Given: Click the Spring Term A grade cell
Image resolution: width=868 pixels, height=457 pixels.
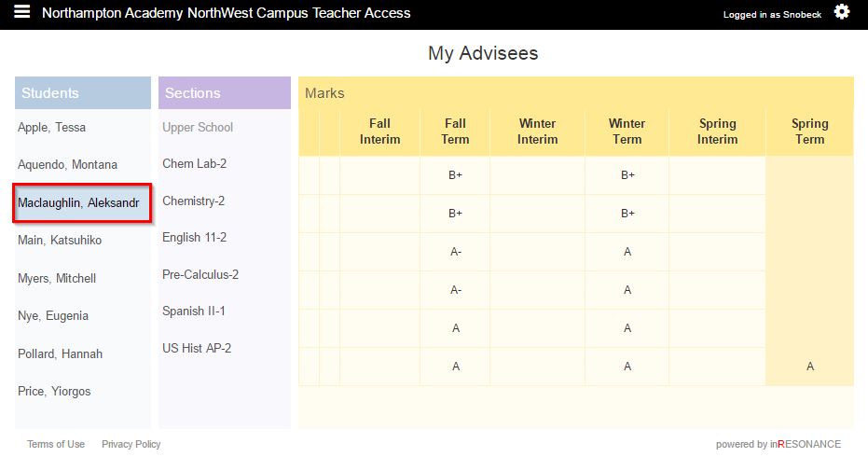Looking at the screenshot, I should (809, 367).
